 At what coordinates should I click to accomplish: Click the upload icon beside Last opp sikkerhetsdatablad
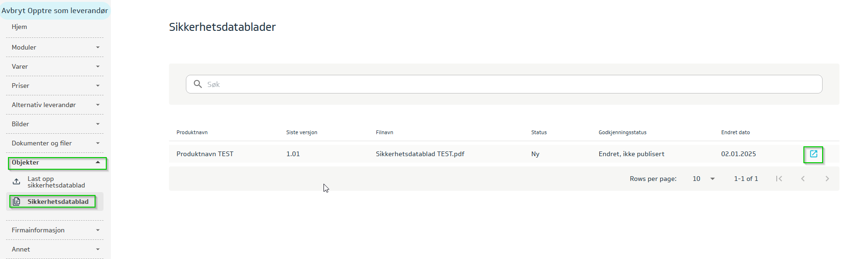16,182
